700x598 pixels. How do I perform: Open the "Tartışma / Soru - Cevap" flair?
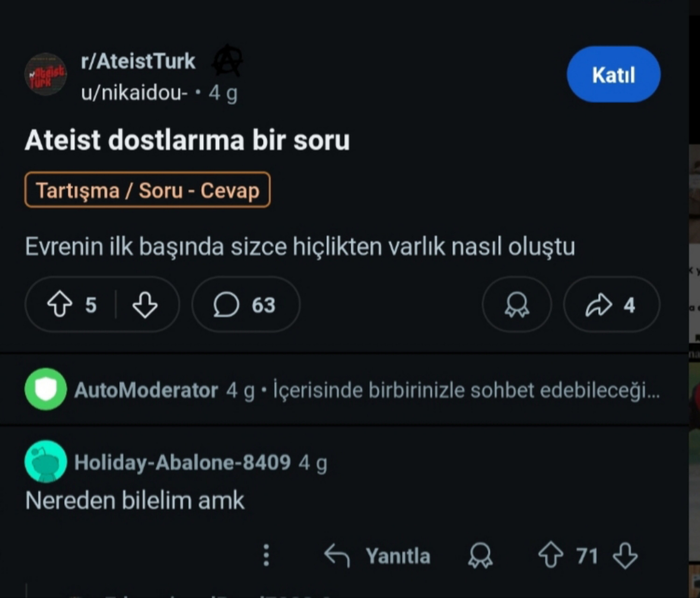click(147, 190)
